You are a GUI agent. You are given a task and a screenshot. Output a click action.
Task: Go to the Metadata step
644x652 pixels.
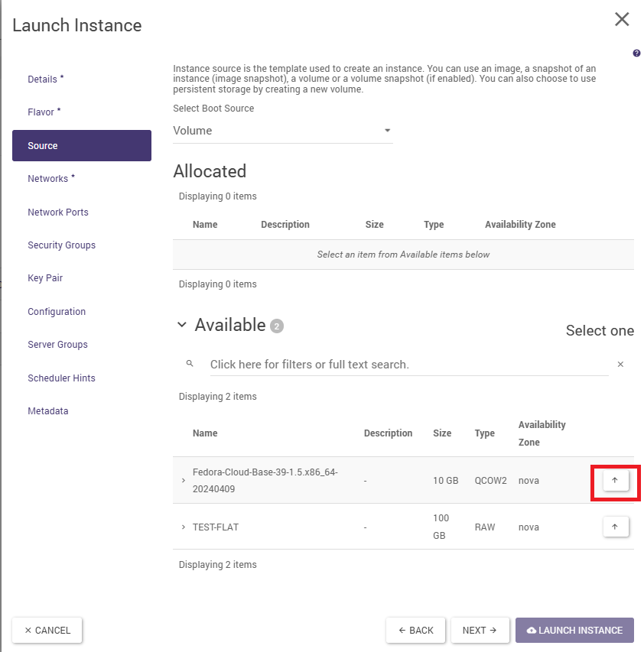pyautogui.click(x=47, y=411)
